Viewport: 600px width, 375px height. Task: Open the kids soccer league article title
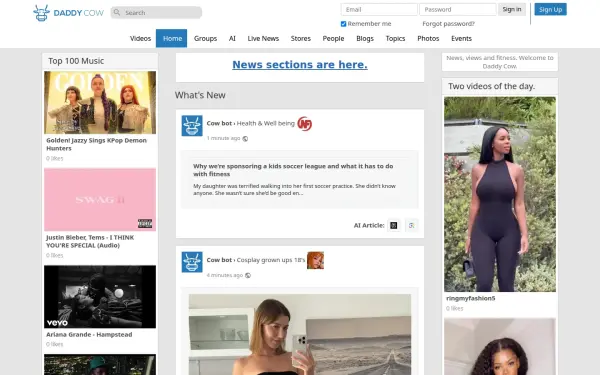pos(293,170)
